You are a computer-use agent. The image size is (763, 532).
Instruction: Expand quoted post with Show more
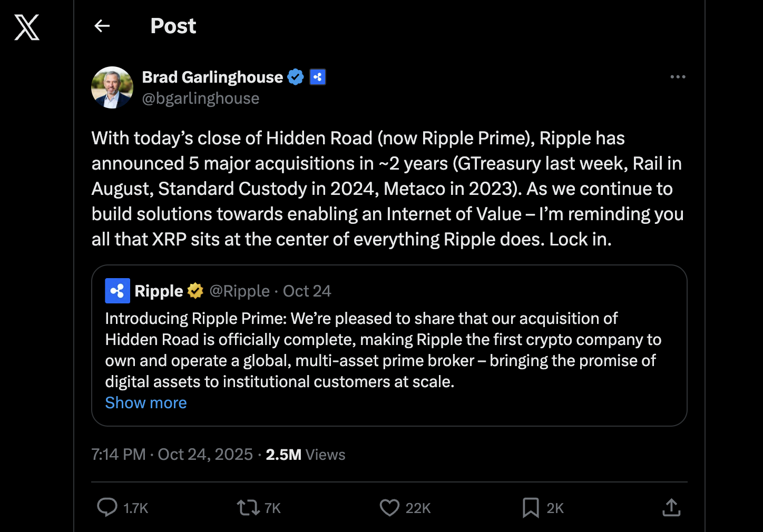146,403
